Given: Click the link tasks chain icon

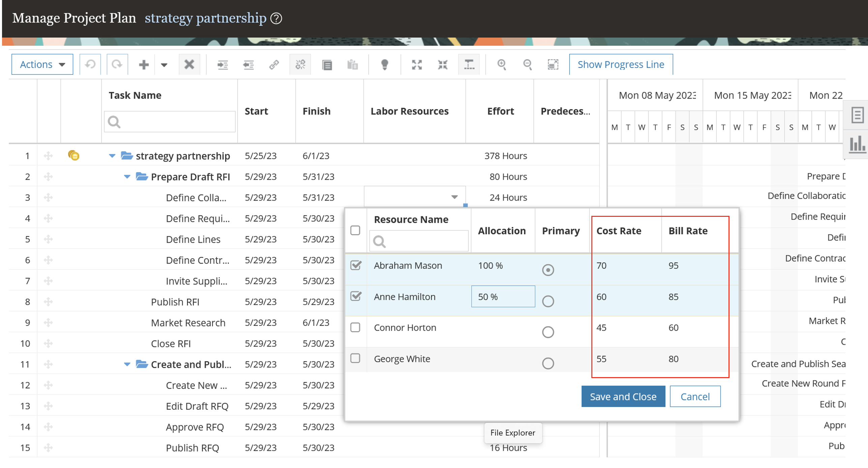Looking at the screenshot, I should 274,64.
